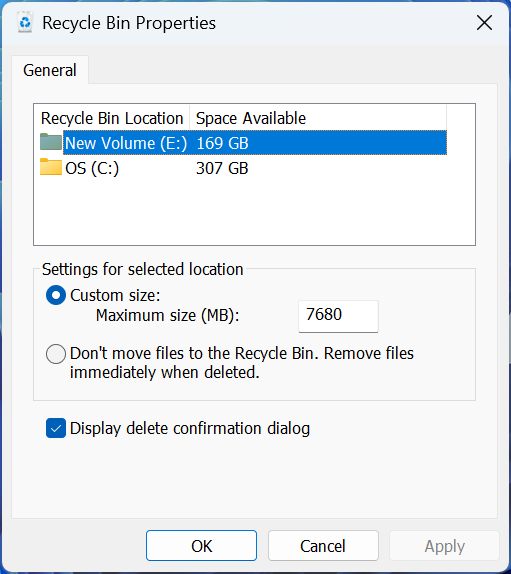Click the Space Available column header
The width and height of the screenshot is (511, 574).
(x=318, y=118)
